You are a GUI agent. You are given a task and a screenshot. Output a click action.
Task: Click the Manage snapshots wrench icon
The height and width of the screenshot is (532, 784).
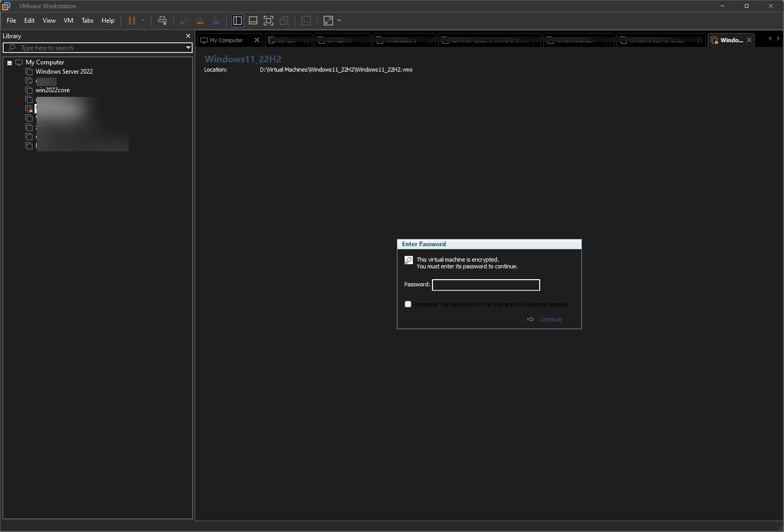(x=215, y=21)
